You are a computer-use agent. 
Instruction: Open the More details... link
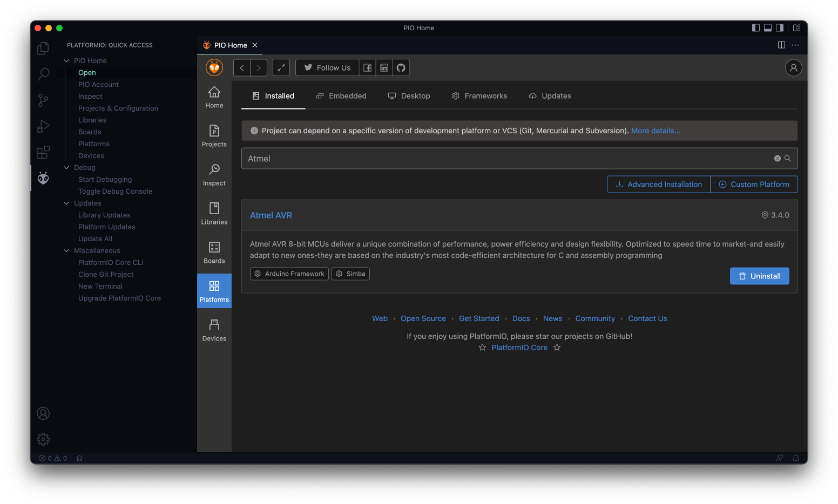click(x=655, y=131)
